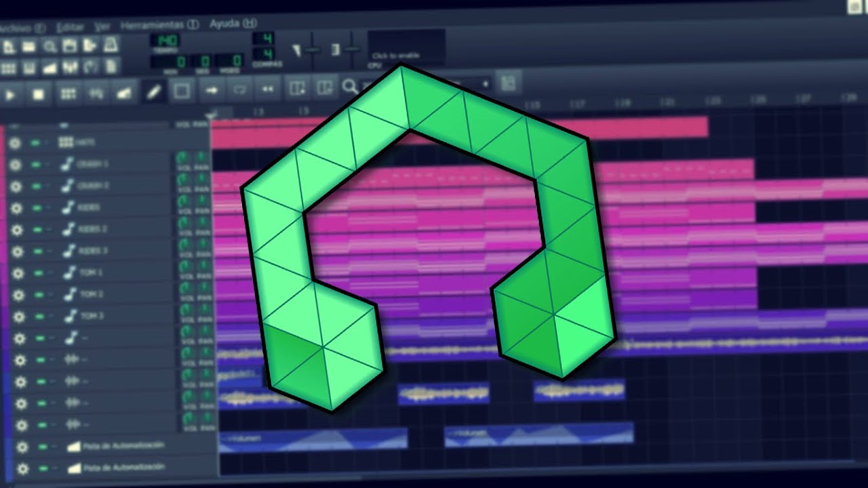Open TOM 3 track gear options
This screenshot has width=868, height=488.
coord(19,317)
